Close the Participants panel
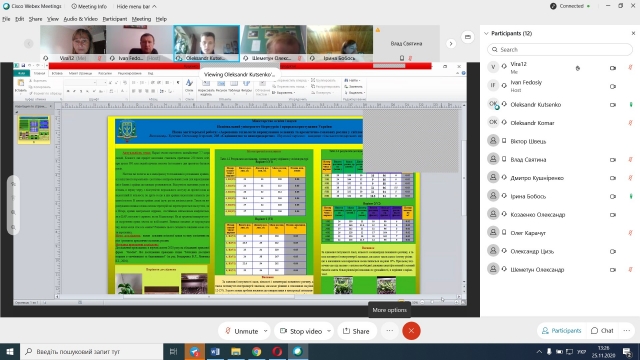Image resolution: width=640 pixels, height=360 pixels. click(633, 33)
